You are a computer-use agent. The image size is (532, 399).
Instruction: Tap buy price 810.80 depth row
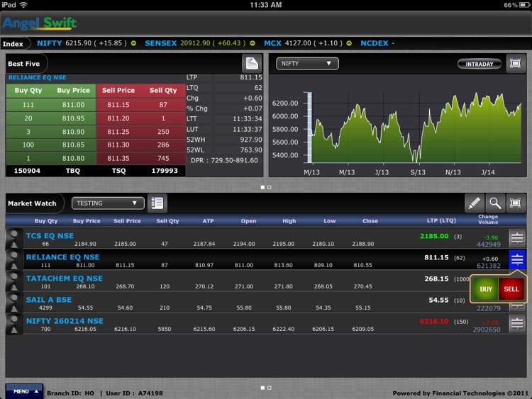(x=73, y=158)
